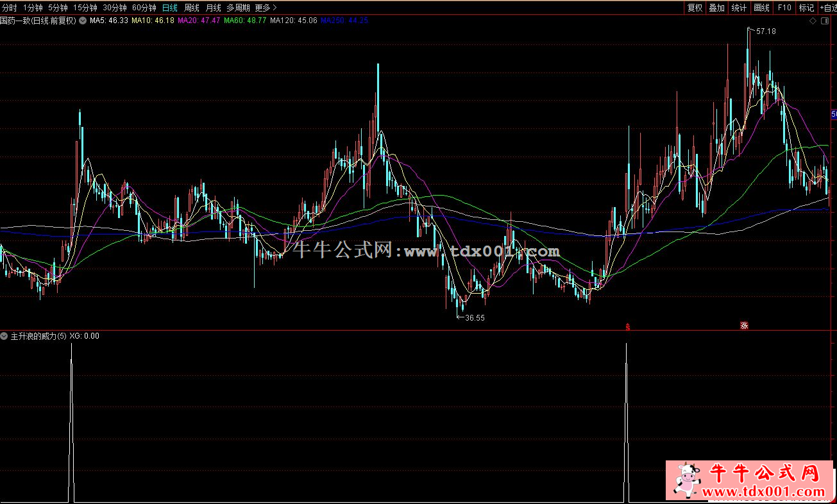Select the 5分钟 period tab
The height and width of the screenshot is (504, 837).
click(58, 8)
